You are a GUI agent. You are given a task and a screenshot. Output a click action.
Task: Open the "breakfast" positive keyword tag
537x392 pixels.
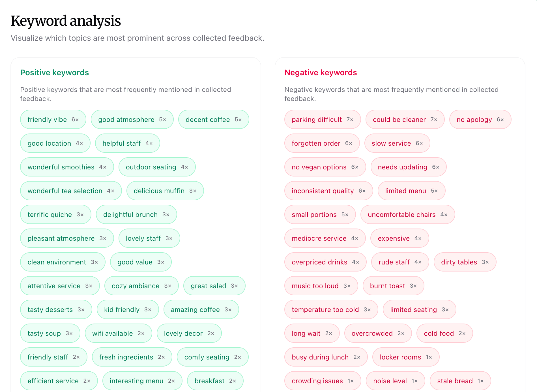[215, 381]
